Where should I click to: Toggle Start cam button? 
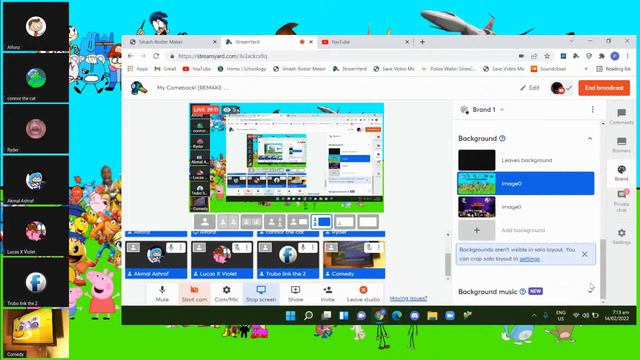(x=194, y=293)
